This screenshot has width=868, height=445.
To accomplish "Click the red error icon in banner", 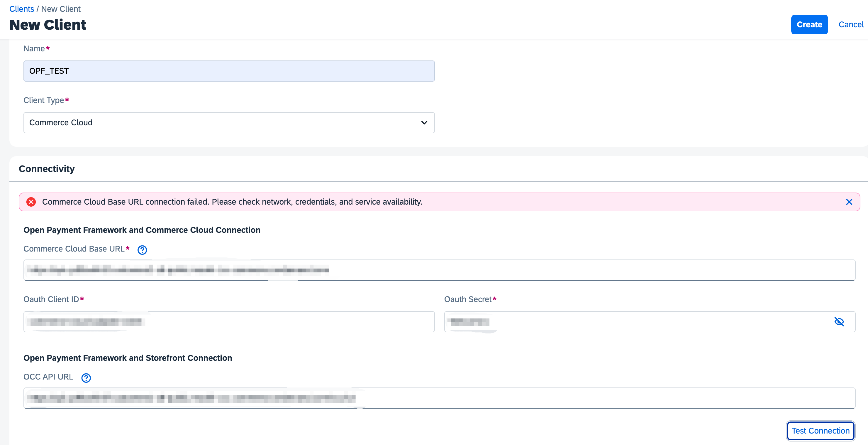I will pos(31,202).
